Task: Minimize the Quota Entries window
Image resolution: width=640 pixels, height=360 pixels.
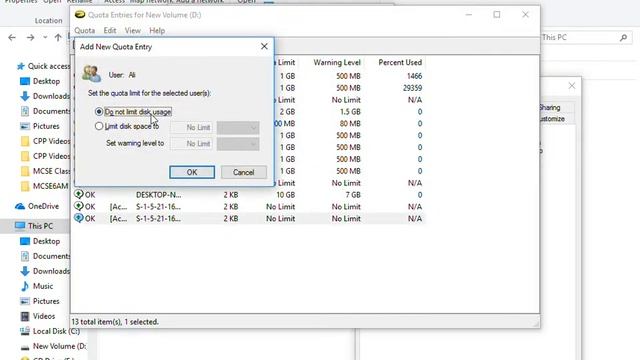Action: click(x=469, y=15)
